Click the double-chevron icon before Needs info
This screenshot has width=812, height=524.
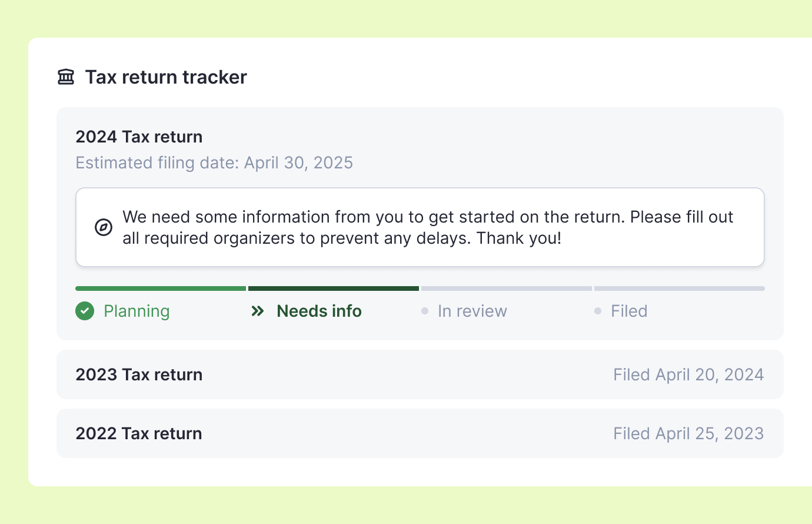tap(258, 311)
